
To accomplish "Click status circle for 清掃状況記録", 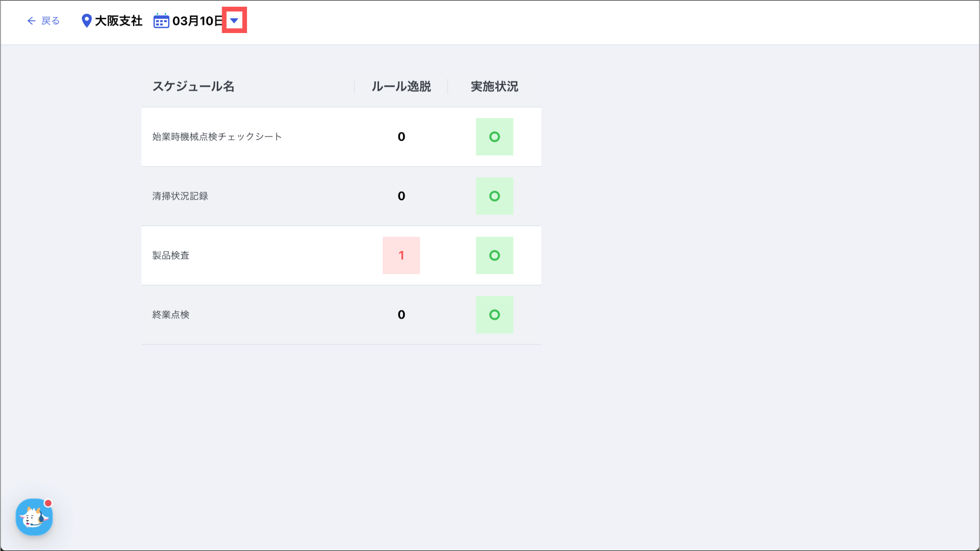I will click(494, 196).
